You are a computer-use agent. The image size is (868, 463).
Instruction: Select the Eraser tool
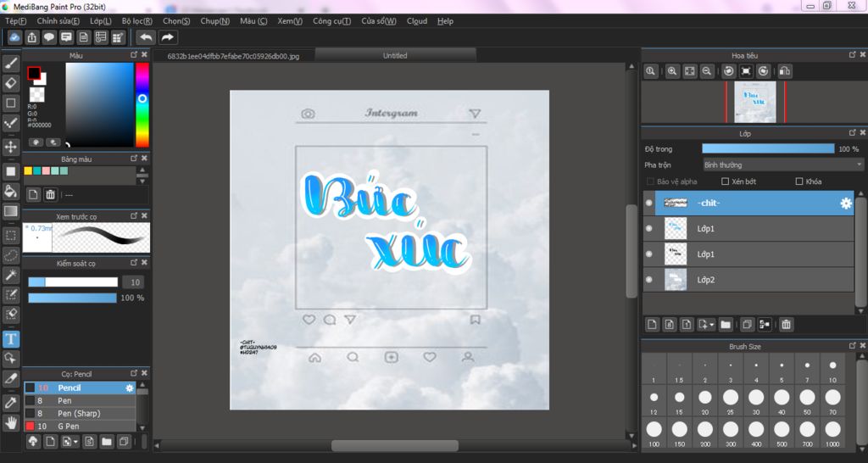(11, 83)
